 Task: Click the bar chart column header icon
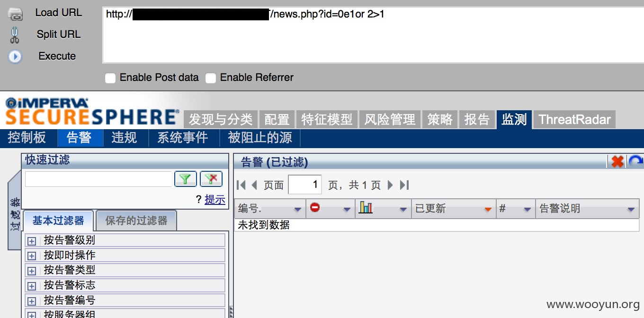[x=366, y=207]
